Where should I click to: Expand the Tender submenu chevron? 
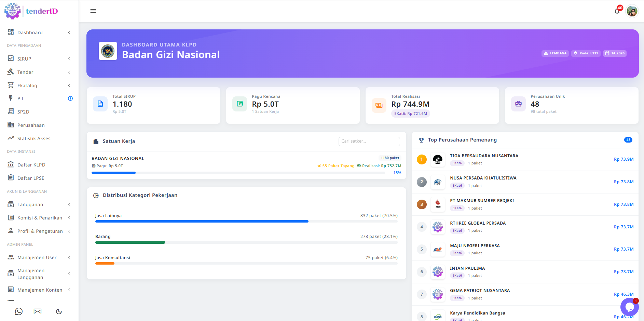pyautogui.click(x=69, y=72)
